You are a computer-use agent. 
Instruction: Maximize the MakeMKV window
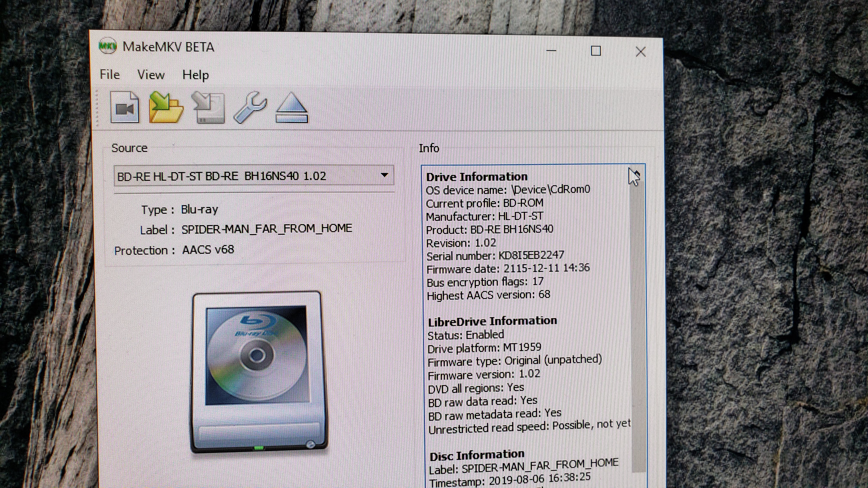[x=596, y=51]
